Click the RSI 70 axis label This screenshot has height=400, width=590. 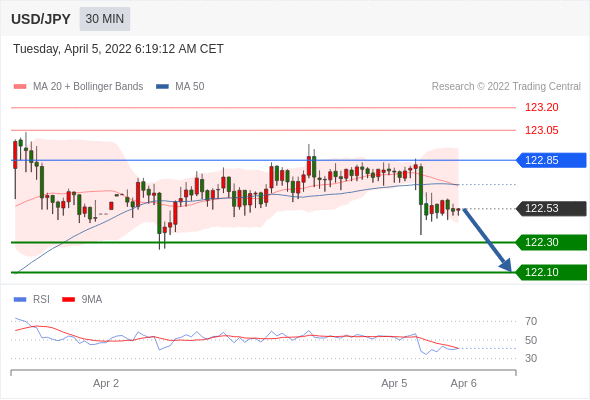(x=531, y=321)
